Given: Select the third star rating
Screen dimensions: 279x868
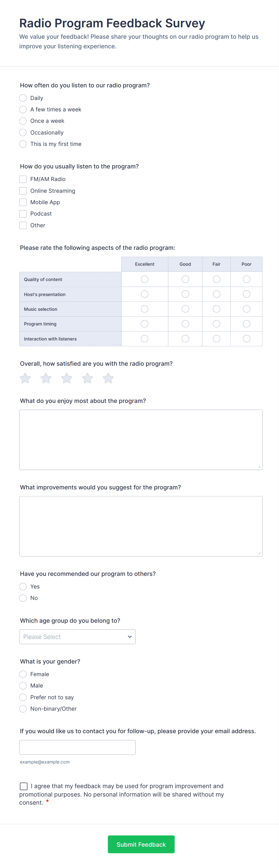Looking at the screenshot, I should coord(66,378).
